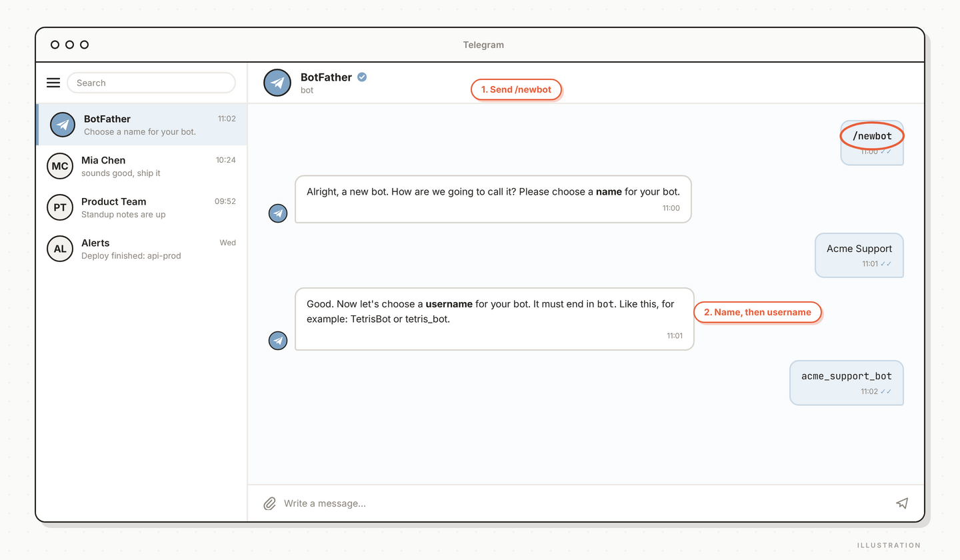Click the 09:52 timestamp on Product Team
The width and height of the screenshot is (960, 560).
coord(225,201)
